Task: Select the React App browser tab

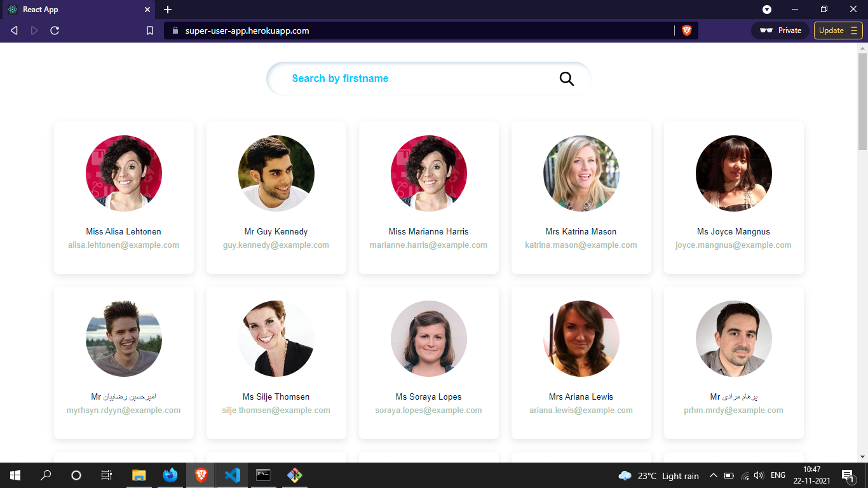Action: (78, 10)
